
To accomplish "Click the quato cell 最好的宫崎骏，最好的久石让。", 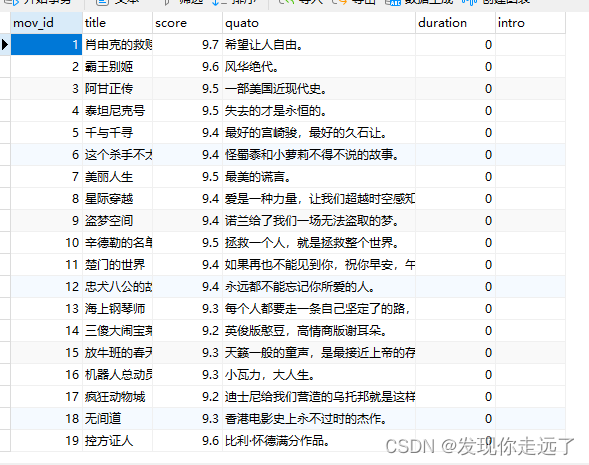I will point(319,133).
